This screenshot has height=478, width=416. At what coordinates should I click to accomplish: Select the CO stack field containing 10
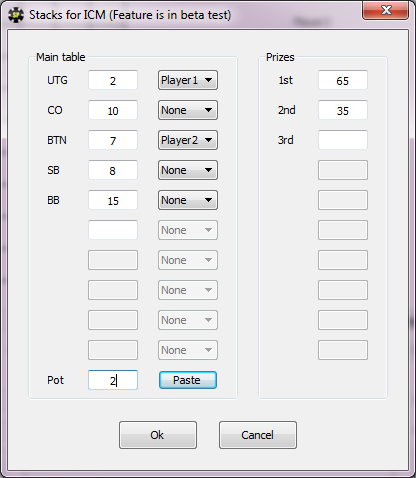[x=113, y=110]
